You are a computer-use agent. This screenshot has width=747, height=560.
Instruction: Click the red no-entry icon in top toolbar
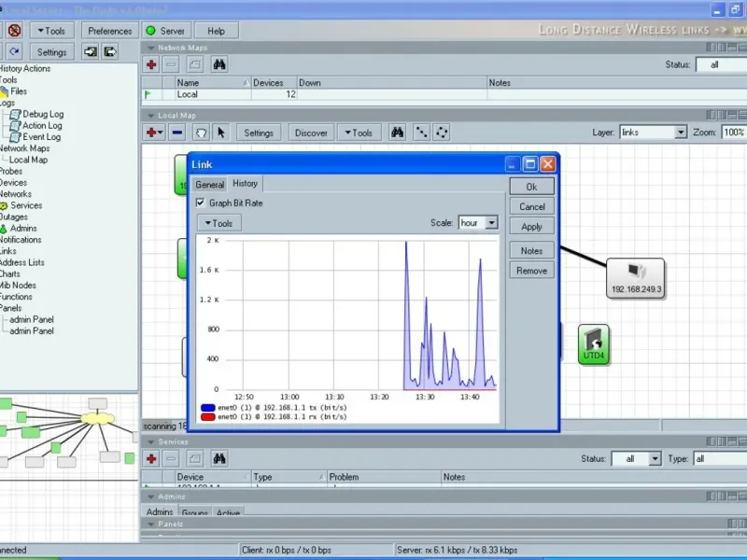pos(14,31)
